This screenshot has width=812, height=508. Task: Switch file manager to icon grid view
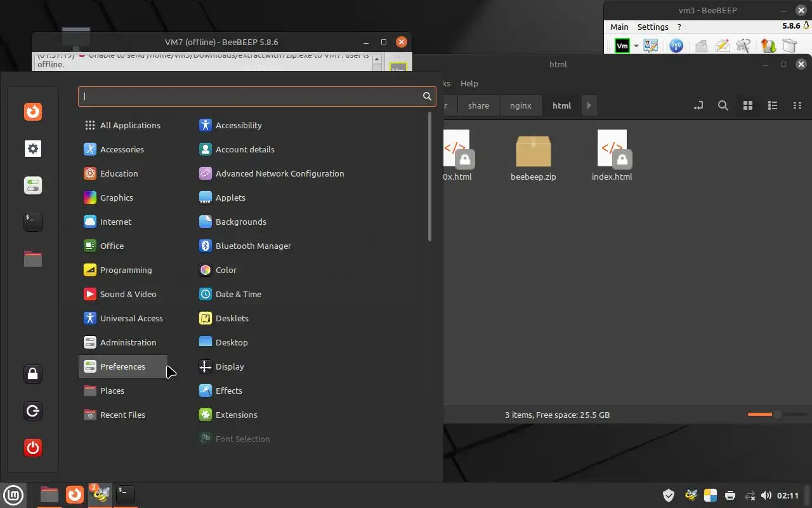point(748,106)
